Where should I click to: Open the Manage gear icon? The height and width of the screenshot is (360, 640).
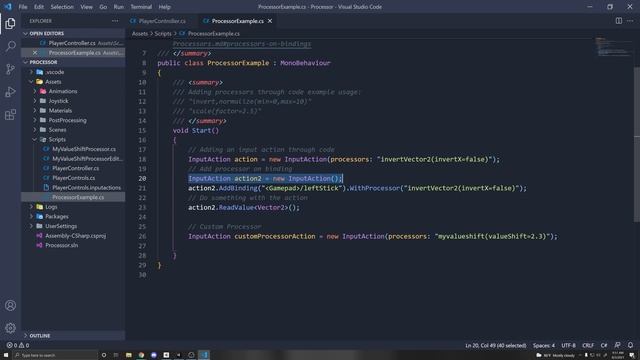[x=11, y=328]
